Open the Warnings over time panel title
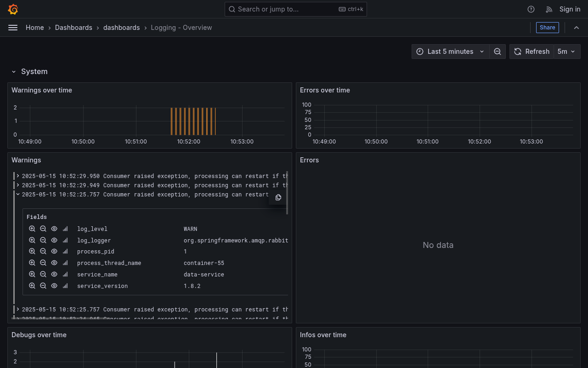 point(42,90)
